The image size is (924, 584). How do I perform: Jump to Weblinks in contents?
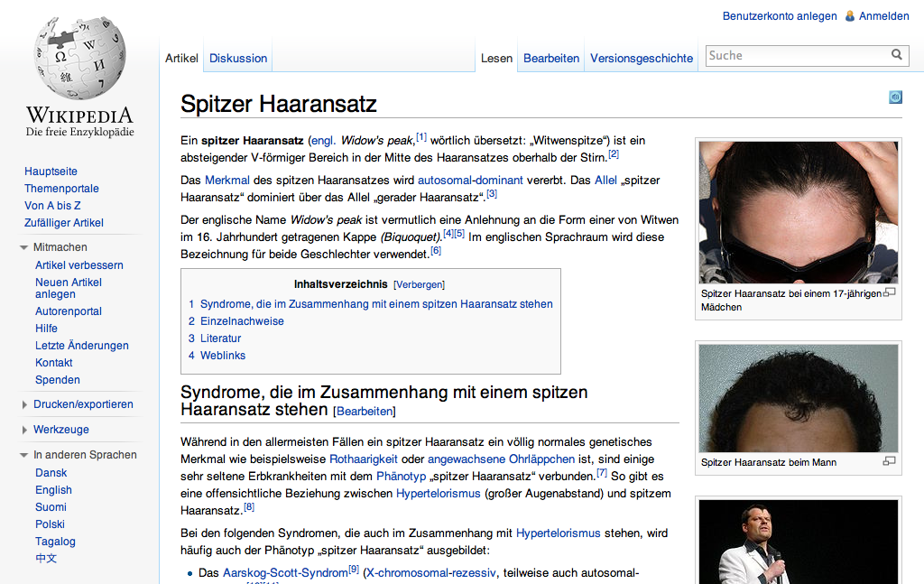pos(217,356)
